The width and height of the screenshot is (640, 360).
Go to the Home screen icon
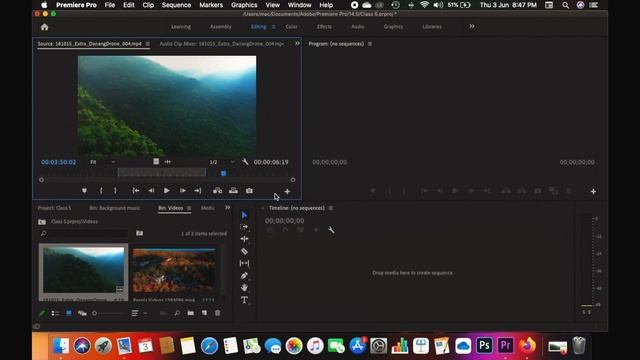pos(44,27)
